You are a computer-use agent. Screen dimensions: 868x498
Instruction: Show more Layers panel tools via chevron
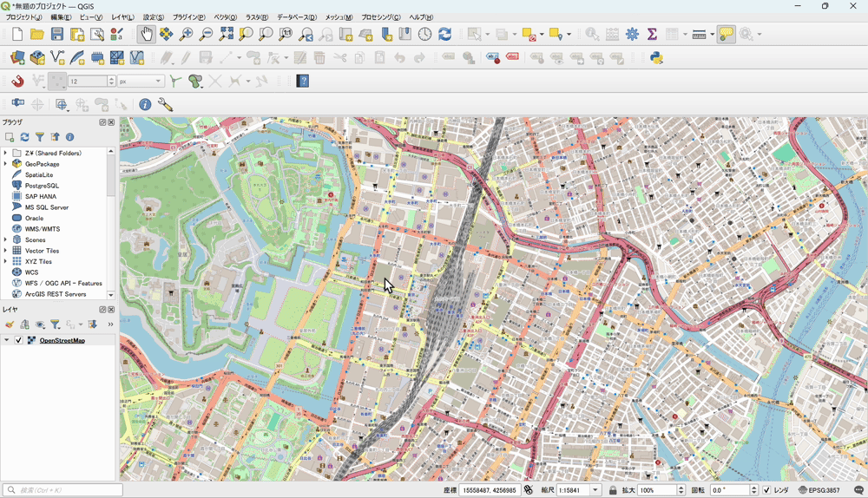point(110,324)
